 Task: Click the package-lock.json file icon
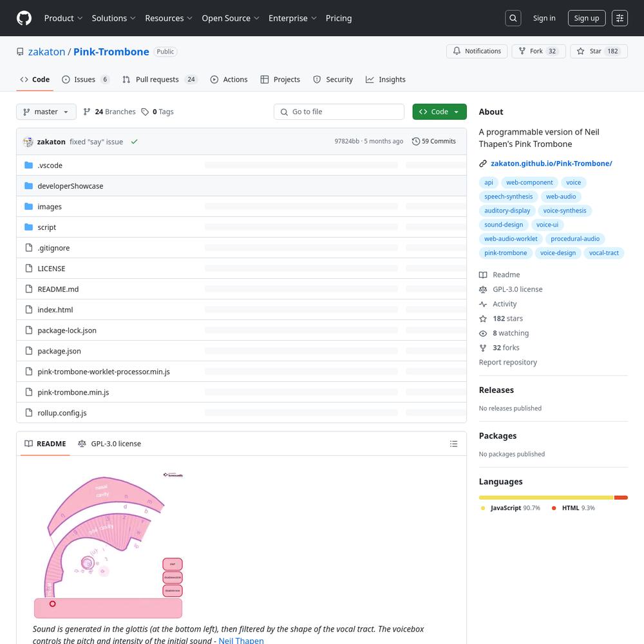point(29,330)
